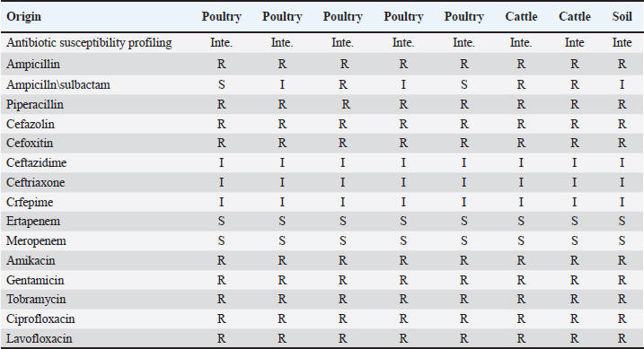Click the Soil value for Meropenem
The width and height of the screenshot is (644, 349).
click(x=622, y=240)
